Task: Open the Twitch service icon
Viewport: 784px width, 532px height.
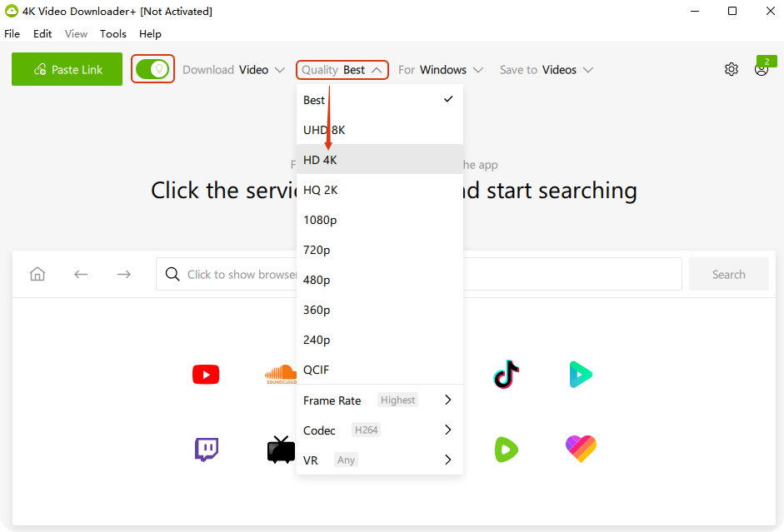Action: pos(207,450)
